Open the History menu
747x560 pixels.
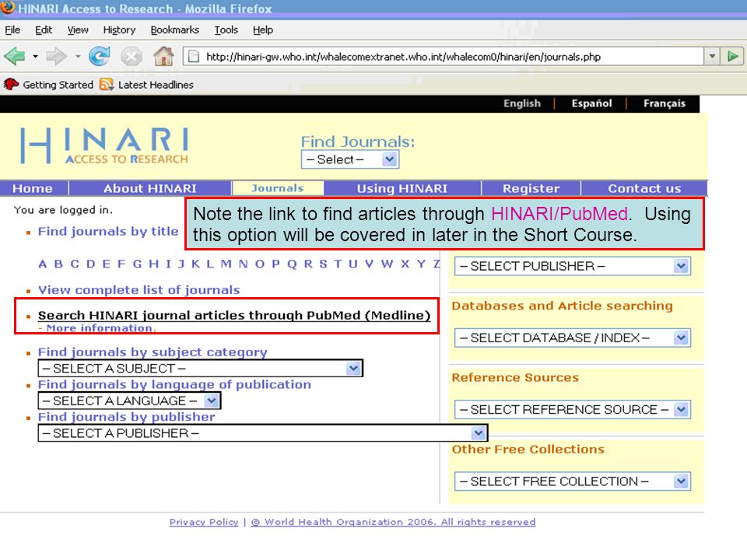(x=119, y=30)
